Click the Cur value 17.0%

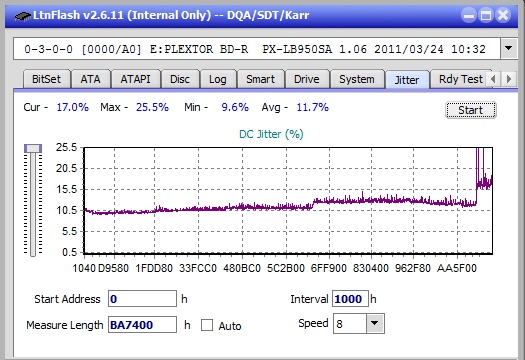pyautogui.click(x=73, y=107)
